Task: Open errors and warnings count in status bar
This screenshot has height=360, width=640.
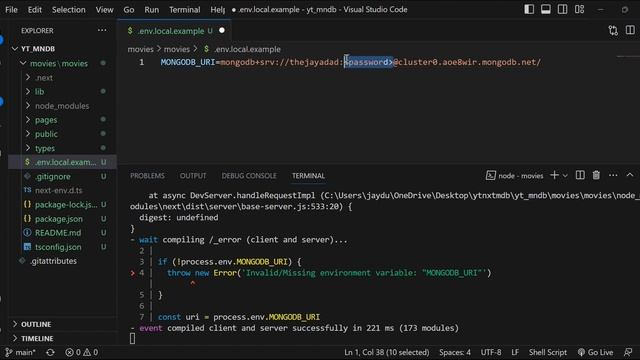Action: (82, 352)
